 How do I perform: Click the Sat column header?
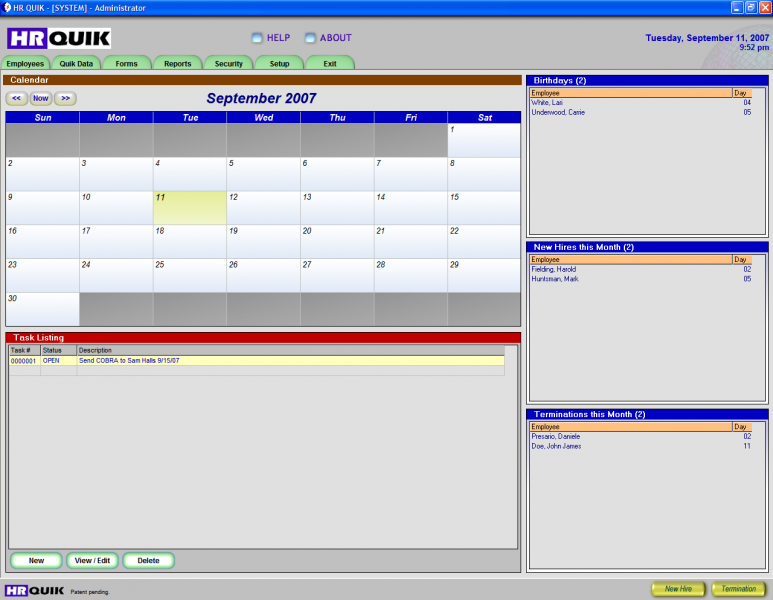point(484,117)
